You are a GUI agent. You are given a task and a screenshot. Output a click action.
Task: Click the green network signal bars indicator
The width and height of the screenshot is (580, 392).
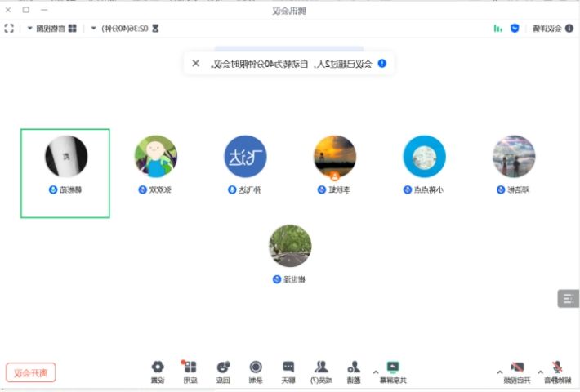point(497,29)
